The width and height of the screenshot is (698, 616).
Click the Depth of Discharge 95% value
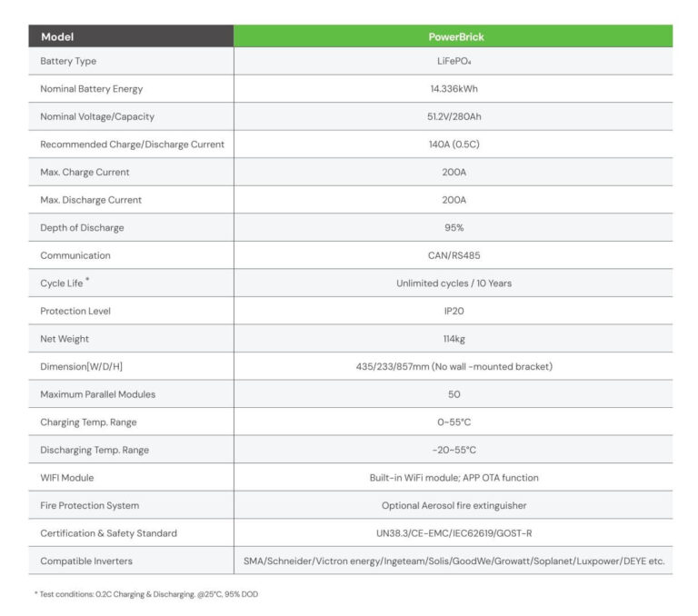(x=454, y=227)
